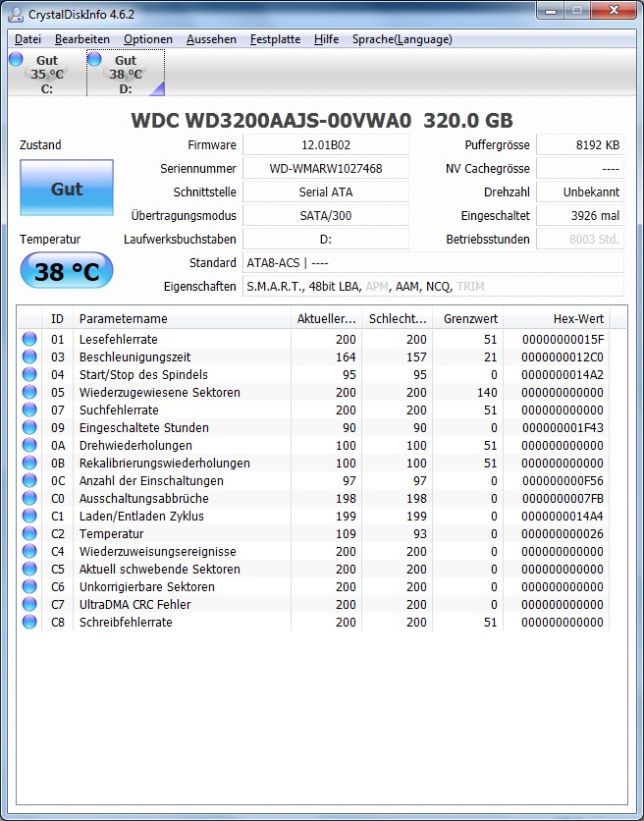Click status orb in Rekalibrierungswiederholungen row
Viewport: 644px width, 821px height.
(29, 463)
